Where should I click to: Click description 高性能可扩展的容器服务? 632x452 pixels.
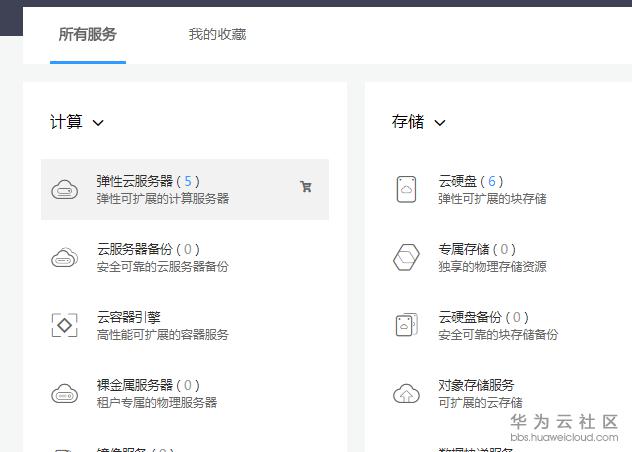(x=163, y=335)
